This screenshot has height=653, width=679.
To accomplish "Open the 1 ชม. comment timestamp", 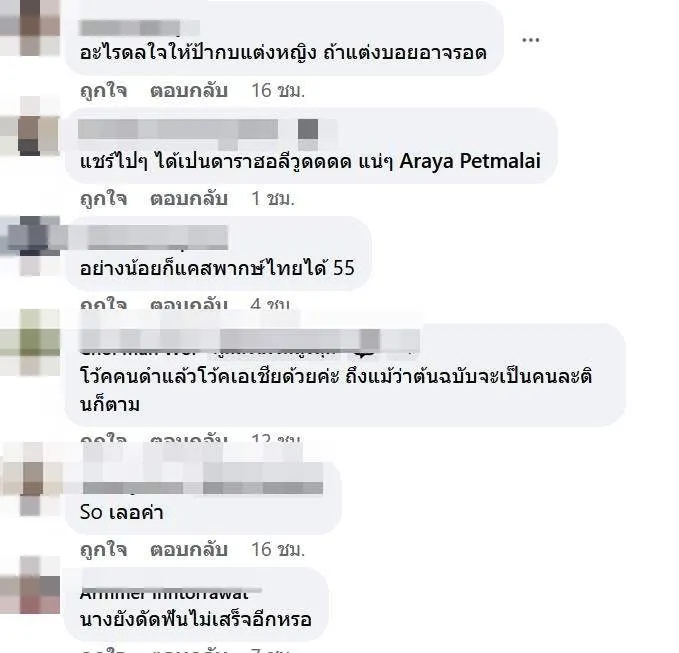I will (x=273, y=199).
